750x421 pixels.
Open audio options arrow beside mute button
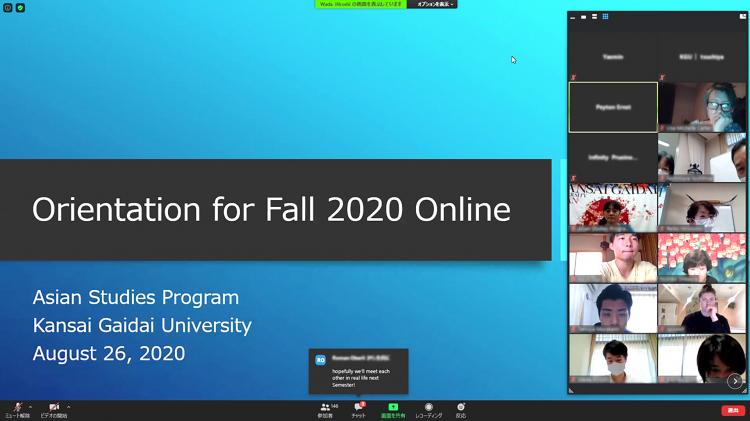[31, 407]
